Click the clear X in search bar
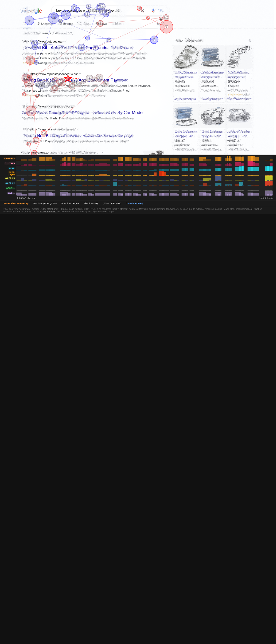The width and height of the screenshot is (276, 644). pos(143,11)
